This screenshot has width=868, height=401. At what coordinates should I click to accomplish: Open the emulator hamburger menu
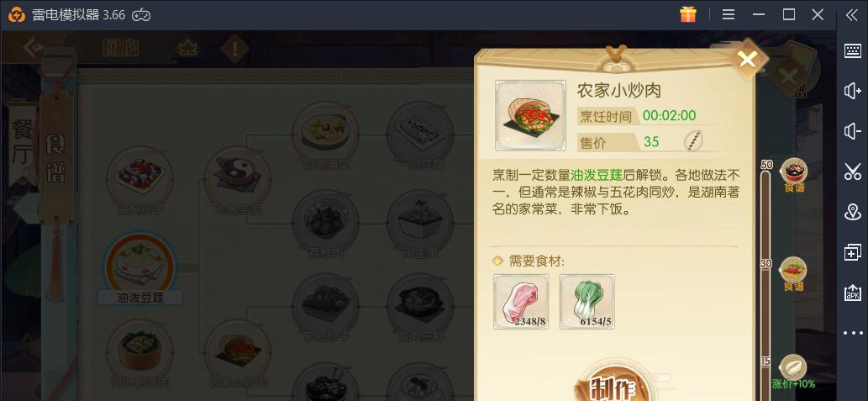(x=729, y=15)
